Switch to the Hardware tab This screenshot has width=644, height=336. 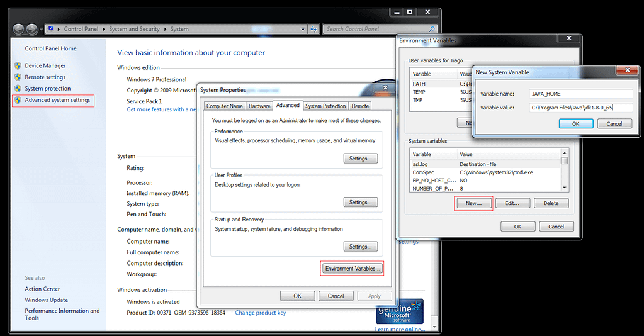[259, 106]
